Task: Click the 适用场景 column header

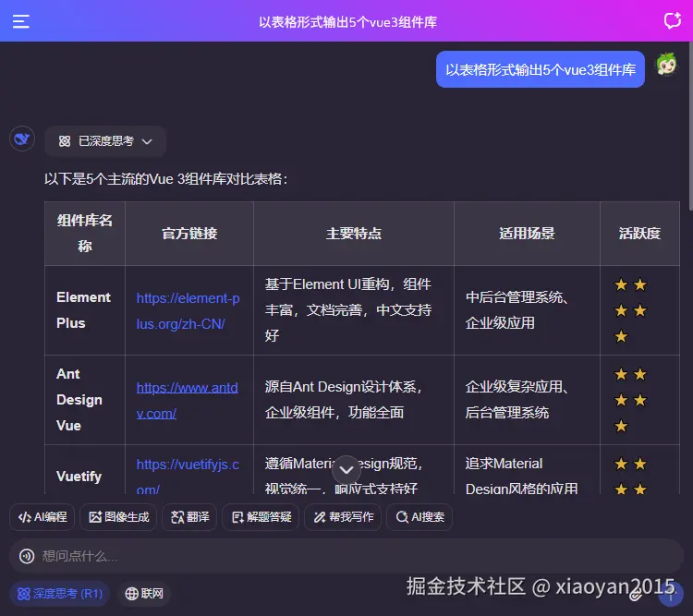Action: [527, 234]
